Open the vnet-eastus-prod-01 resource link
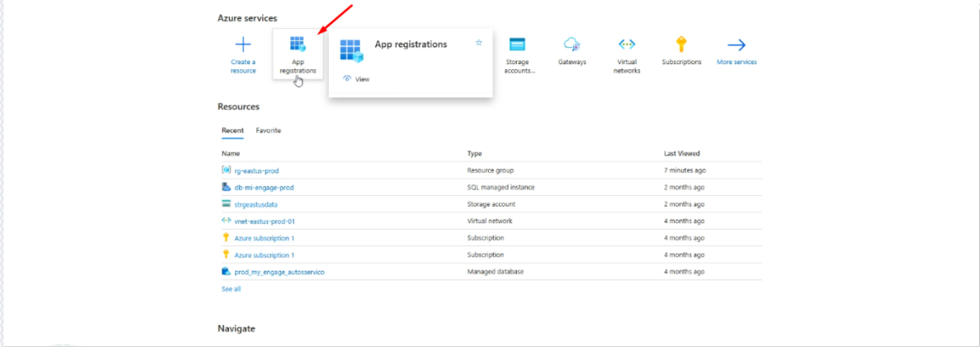 click(x=265, y=221)
